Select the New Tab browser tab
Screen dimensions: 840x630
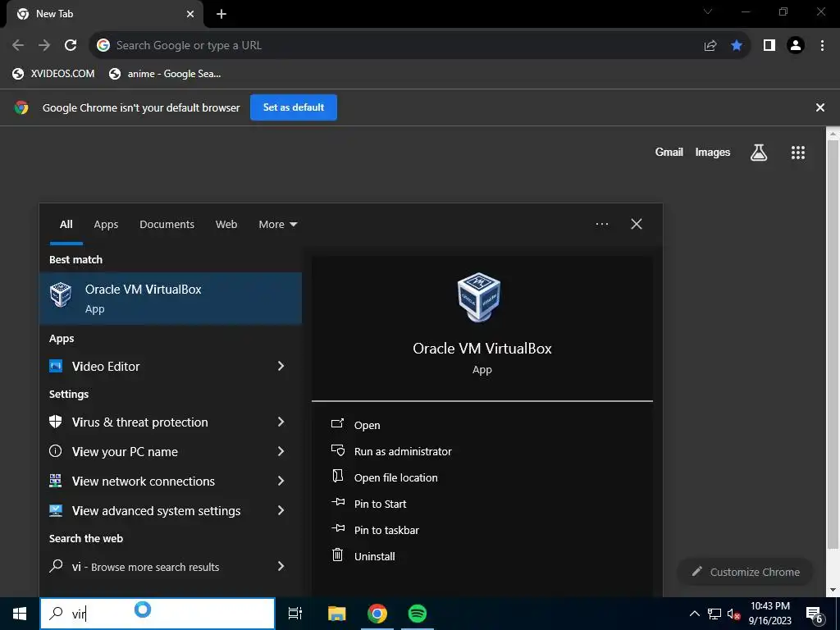(x=104, y=15)
